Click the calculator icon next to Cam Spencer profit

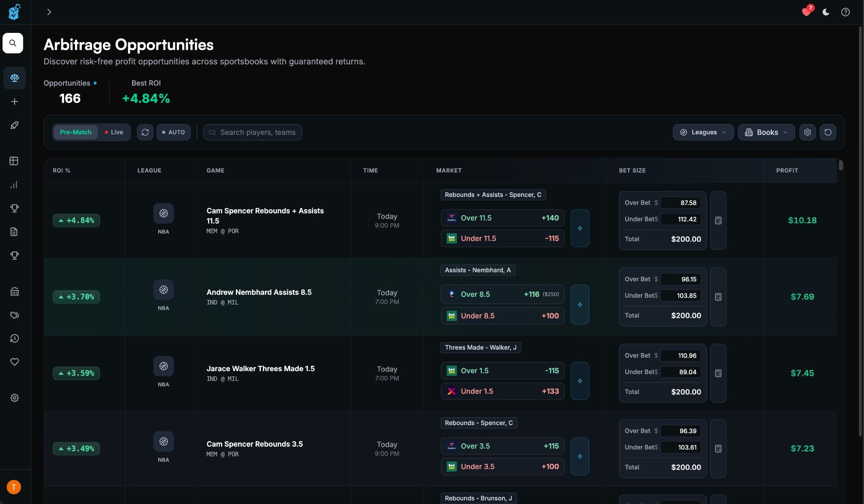pos(718,220)
